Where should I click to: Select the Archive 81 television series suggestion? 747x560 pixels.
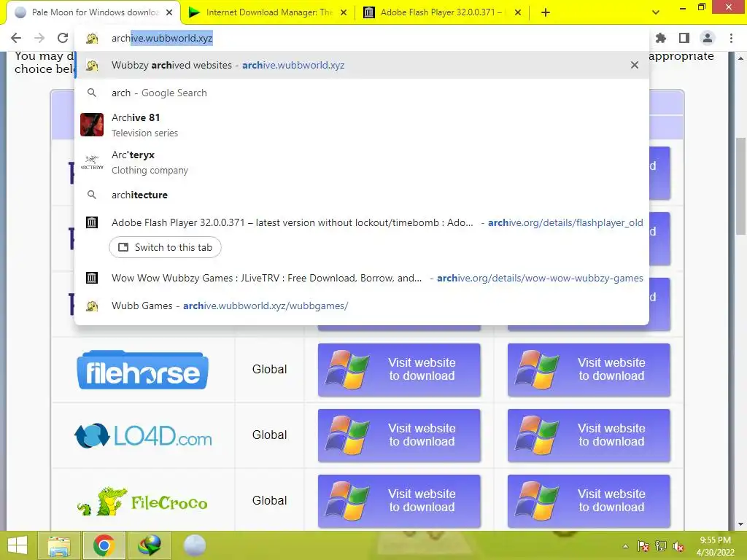tap(362, 125)
